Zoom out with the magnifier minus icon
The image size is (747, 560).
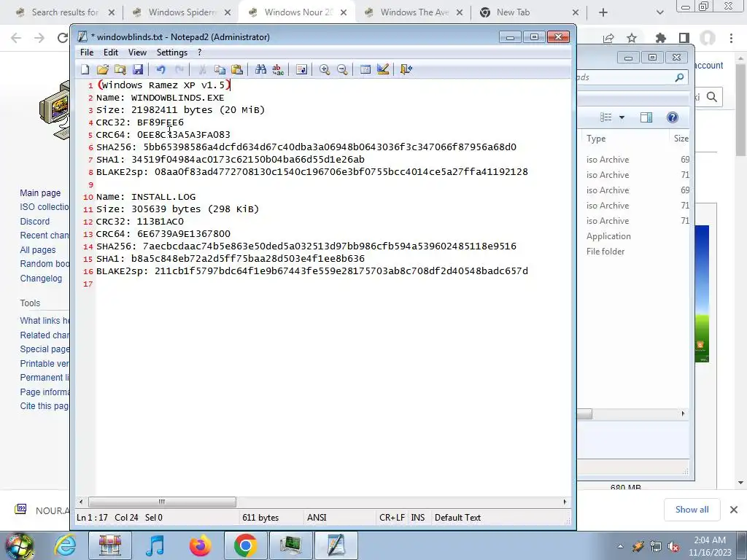click(342, 69)
